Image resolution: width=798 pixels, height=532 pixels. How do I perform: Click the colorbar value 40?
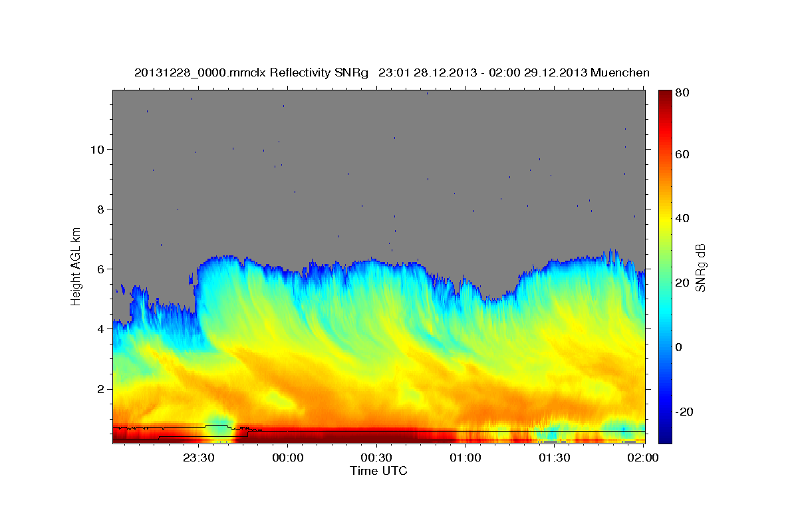682,218
